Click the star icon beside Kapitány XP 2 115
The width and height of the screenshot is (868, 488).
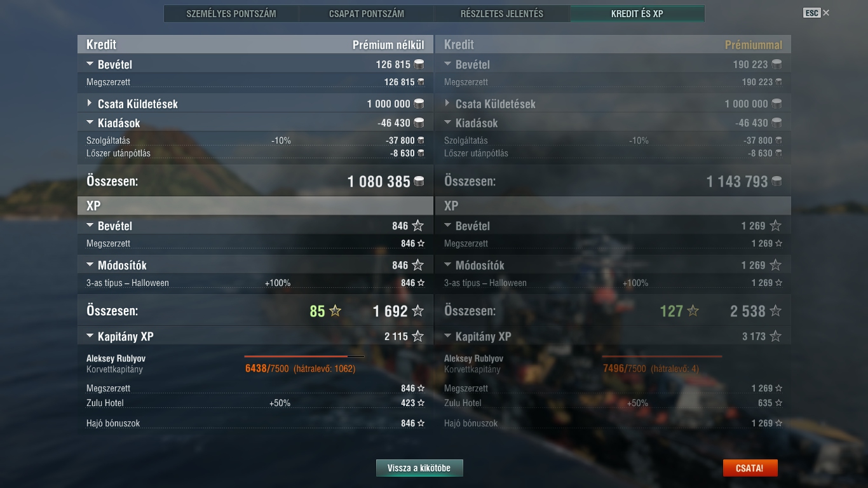417,336
